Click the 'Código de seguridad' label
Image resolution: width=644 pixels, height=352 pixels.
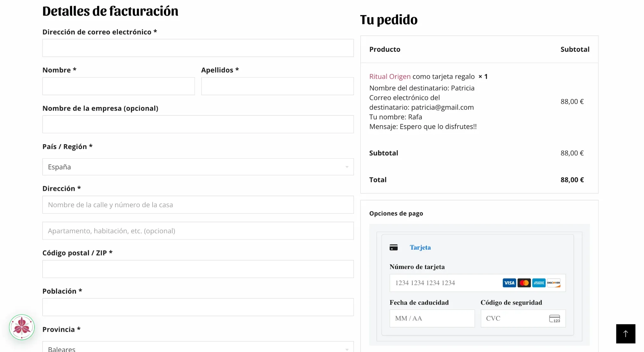[511, 302]
